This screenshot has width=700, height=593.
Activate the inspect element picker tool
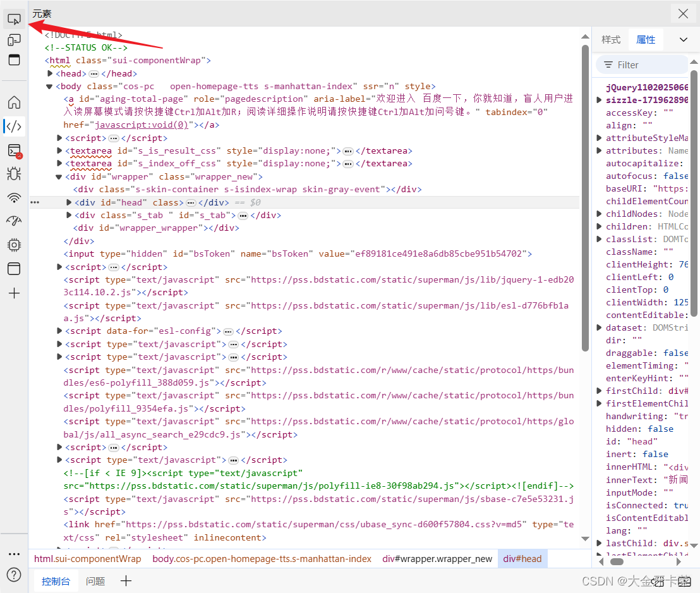click(x=15, y=19)
